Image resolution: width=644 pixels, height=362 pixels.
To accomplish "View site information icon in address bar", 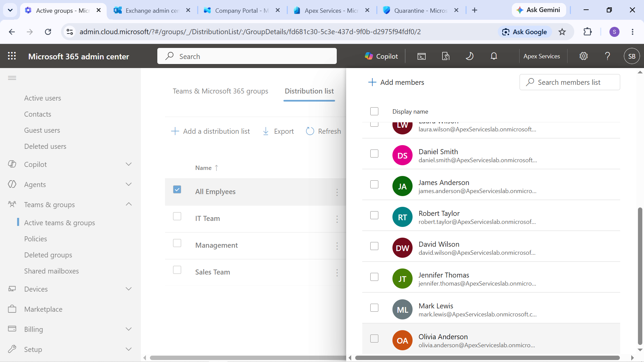I will [x=70, y=32].
